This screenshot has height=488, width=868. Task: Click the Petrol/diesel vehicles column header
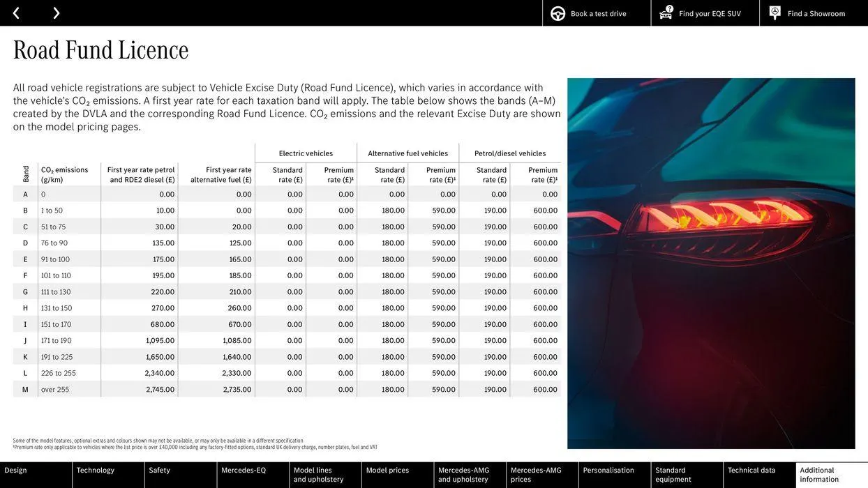click(510, 153)
